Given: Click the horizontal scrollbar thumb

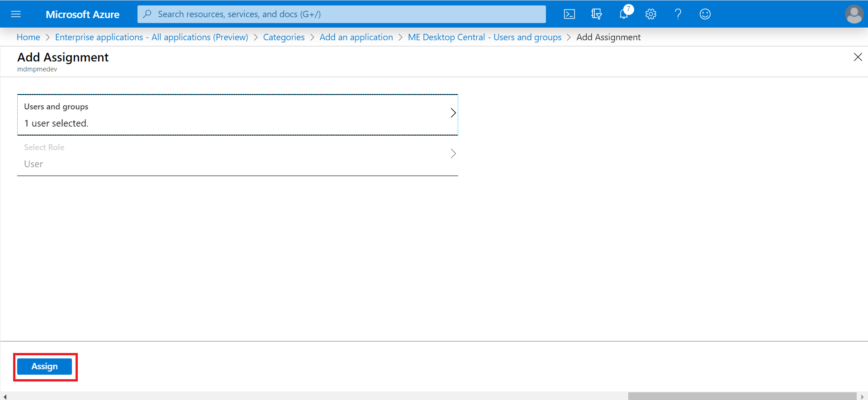Looking at the screenshot, I should [x=742, y=396].
